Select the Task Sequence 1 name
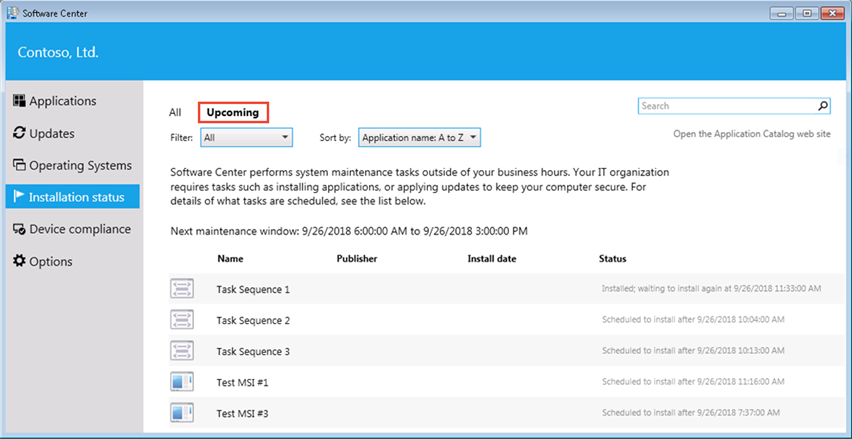 (x=253, y=290)
